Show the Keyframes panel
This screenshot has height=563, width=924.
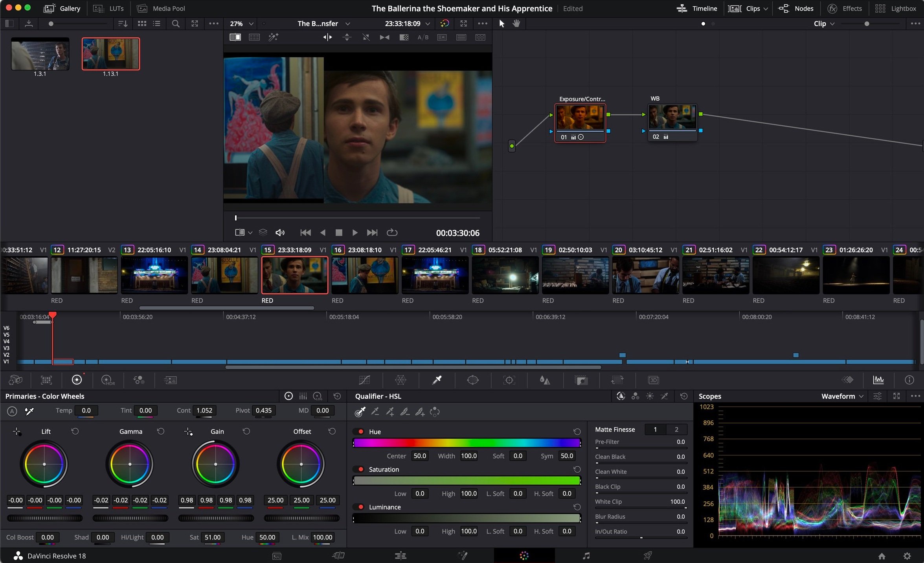[x=847, y=380]
